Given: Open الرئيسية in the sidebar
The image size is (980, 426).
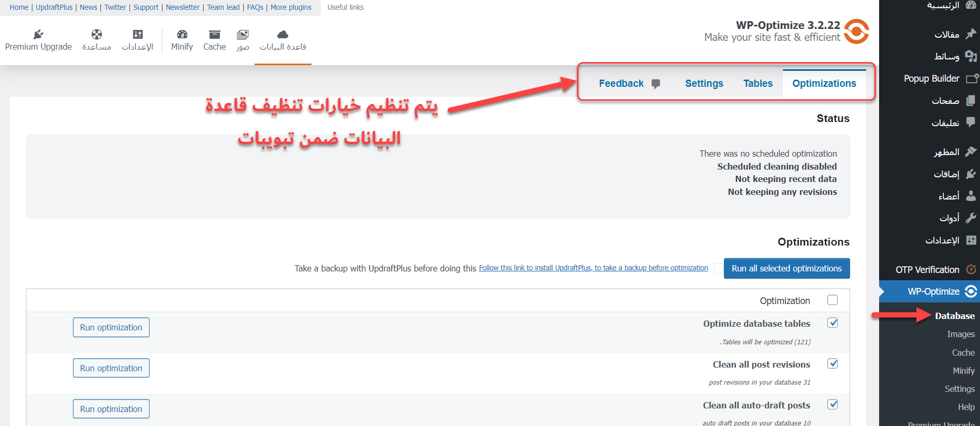Looking at the screenshot, I should [x=943, y=5].
